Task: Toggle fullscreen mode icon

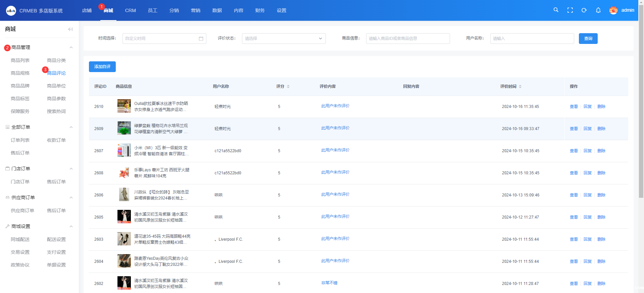Action: click(570, 10)
